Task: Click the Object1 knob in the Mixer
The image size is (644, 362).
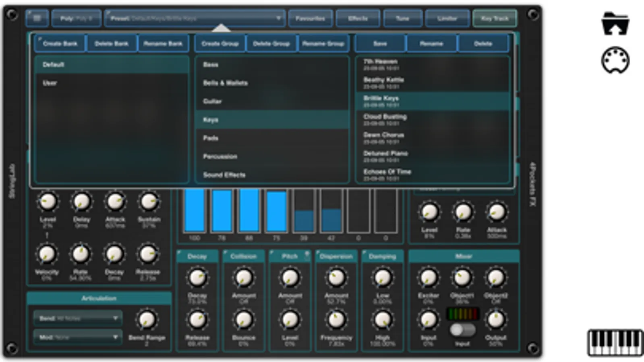Action: [x=462, y=278]
